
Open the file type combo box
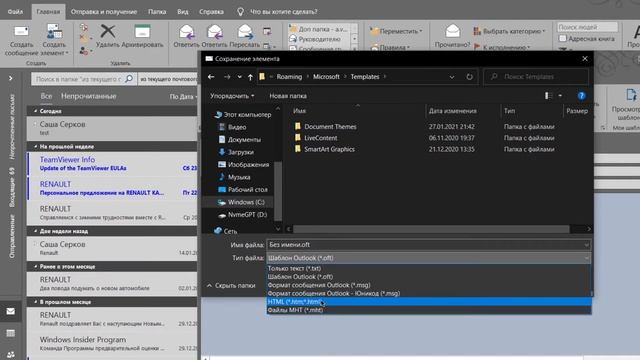429,258
